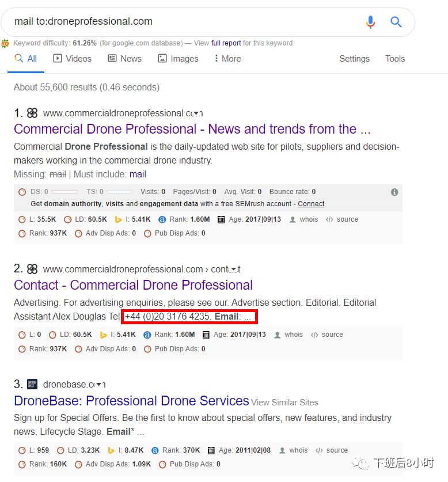
Task: Click source in result 2 metrics
Action: pyautogui.click(x=332, y=335)
